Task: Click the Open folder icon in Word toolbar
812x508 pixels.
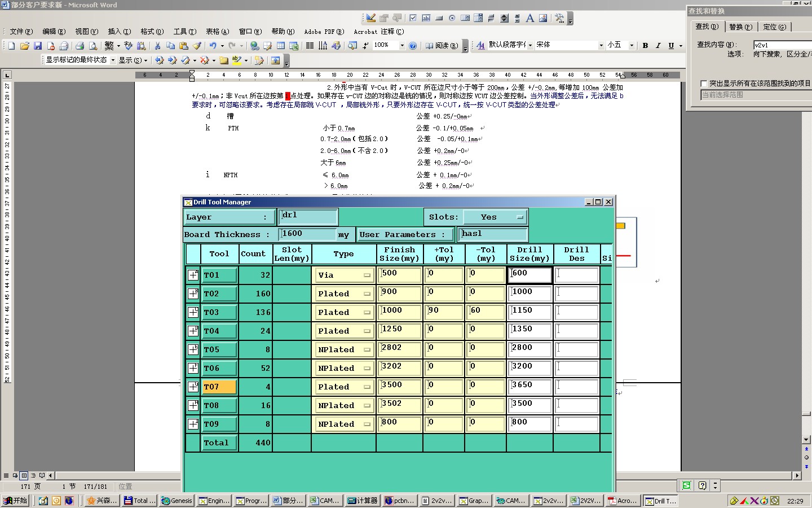Action: pos(24,46)
